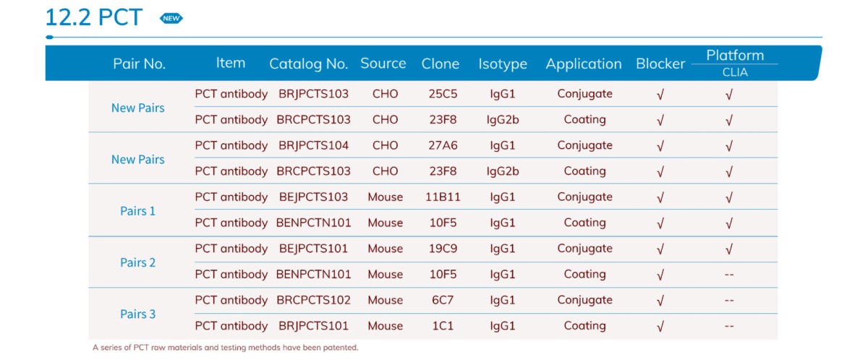Select the Catalog No. column header
This screenshot has height=360, width=868.
308,64
